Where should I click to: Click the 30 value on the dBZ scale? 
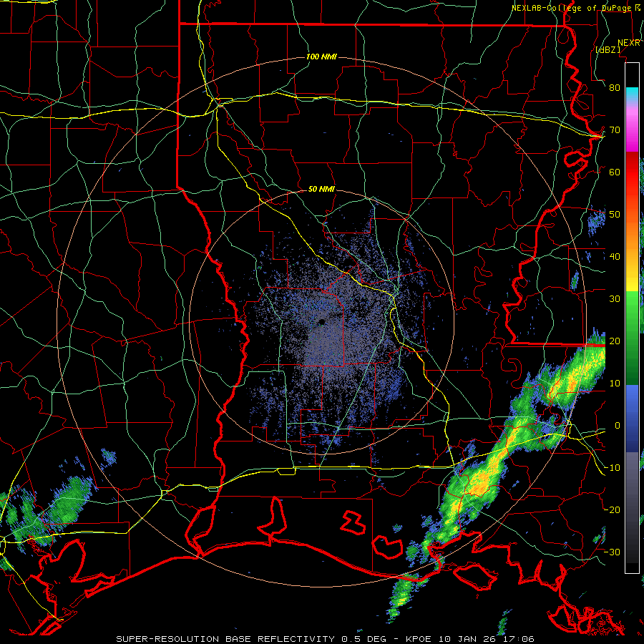coord(615,299)
